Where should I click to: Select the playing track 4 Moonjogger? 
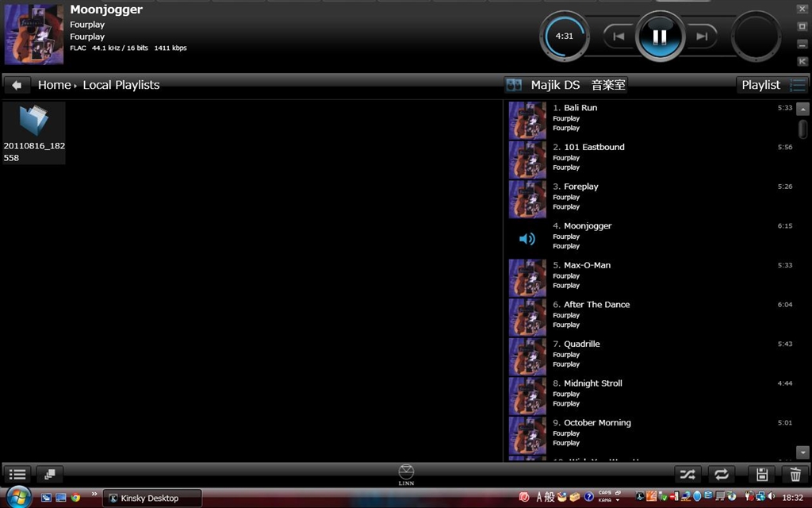click(652, 238)
